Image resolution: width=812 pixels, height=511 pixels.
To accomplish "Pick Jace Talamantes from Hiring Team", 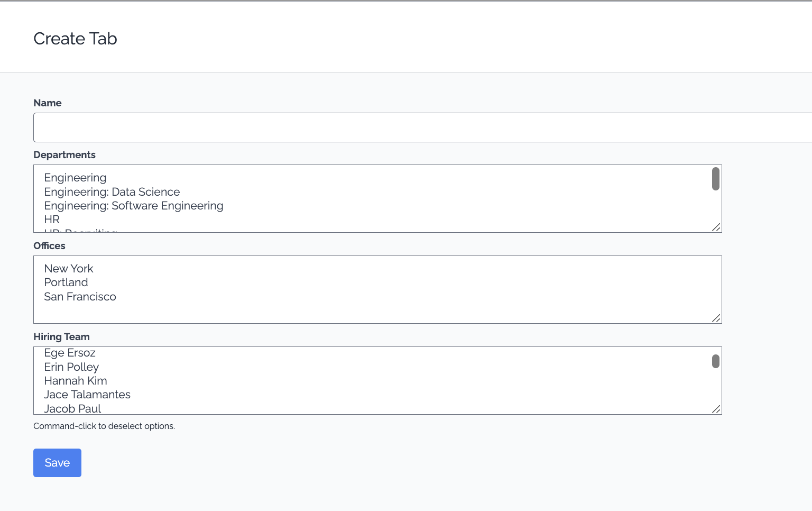I will click(x=87, y=395).
